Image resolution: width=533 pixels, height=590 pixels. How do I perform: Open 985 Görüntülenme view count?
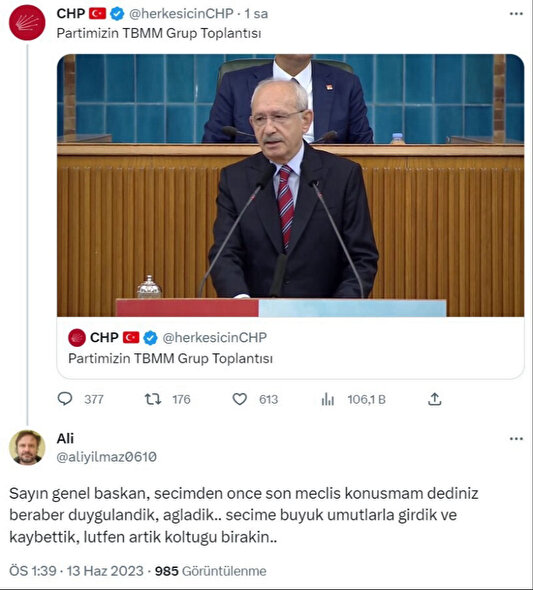211,571
